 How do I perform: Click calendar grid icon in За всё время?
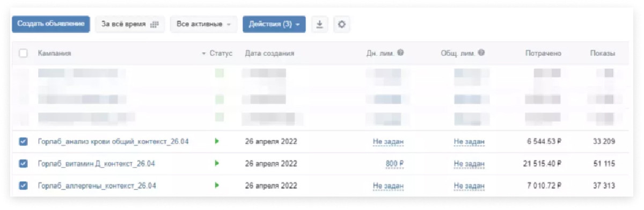click(x=154, y=25)
